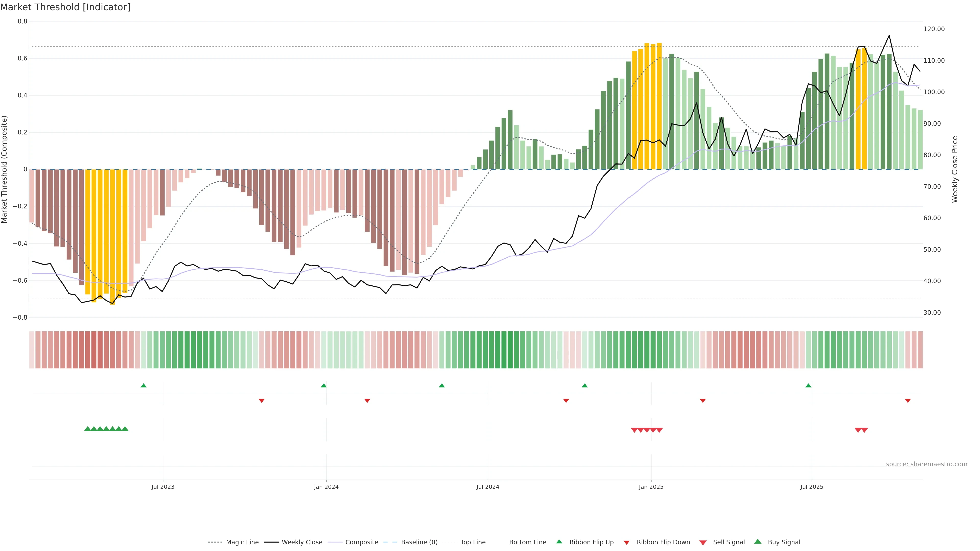The image size is (980, 551).
Task: Click the Jul 2024 x-axis label
Action: pos(488,487)
